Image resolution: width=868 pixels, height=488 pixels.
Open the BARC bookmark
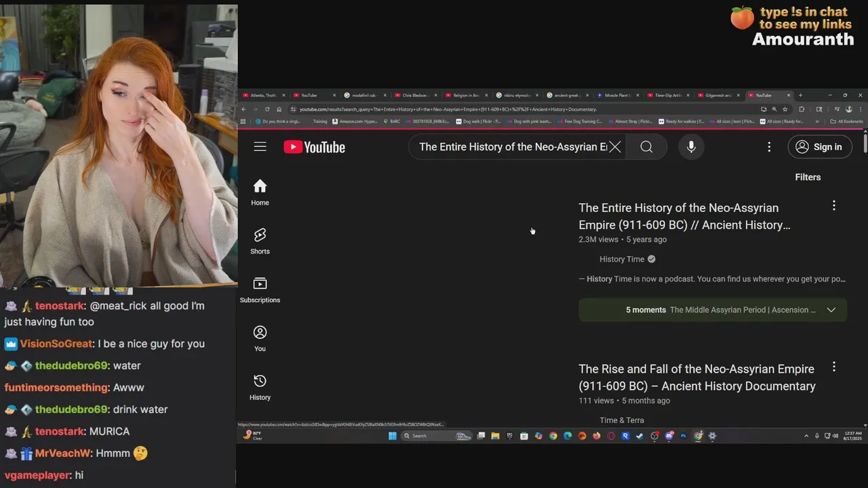(391, 121)
